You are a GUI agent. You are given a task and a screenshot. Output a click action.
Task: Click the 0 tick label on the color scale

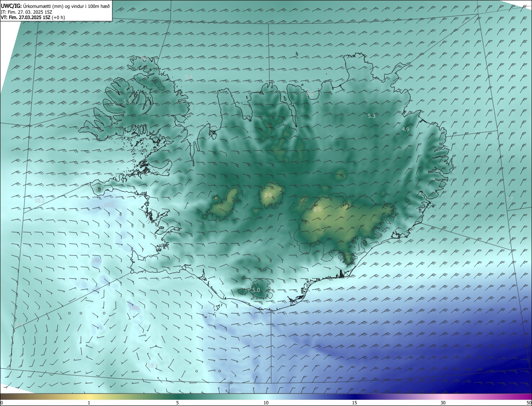click(2, 403)
